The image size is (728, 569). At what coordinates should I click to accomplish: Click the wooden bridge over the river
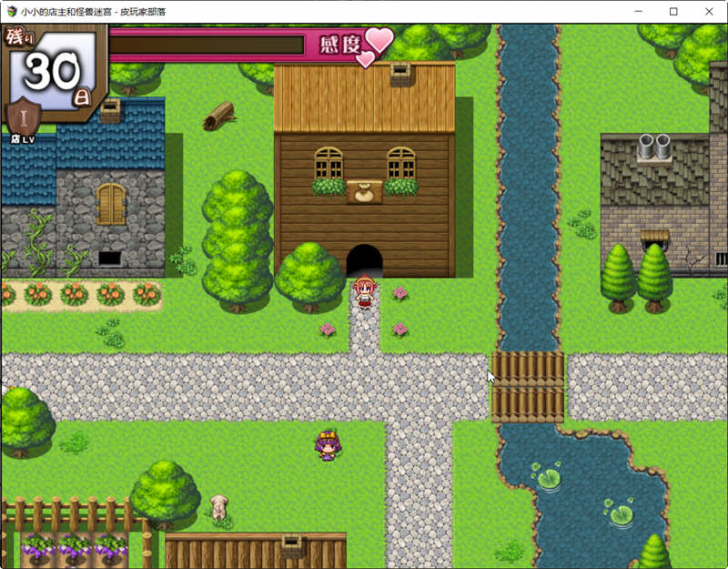pyautogui.click(x=528, y=387)
